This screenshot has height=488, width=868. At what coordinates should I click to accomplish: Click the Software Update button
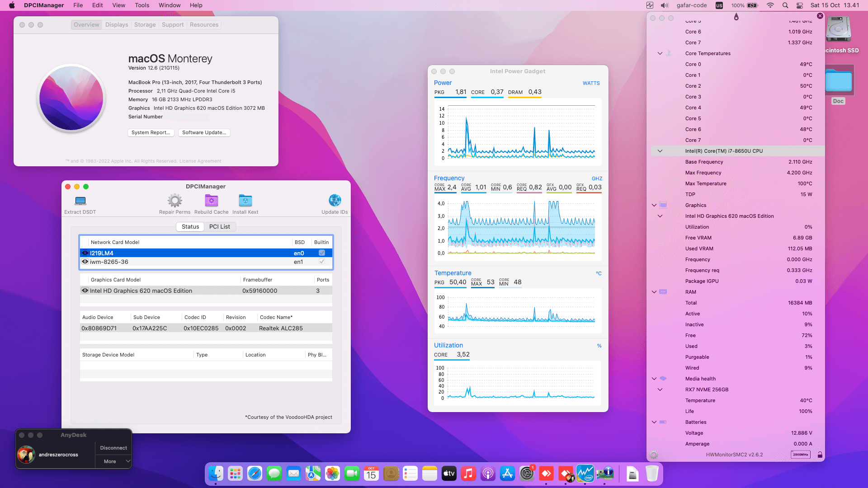tap(204, 132)
